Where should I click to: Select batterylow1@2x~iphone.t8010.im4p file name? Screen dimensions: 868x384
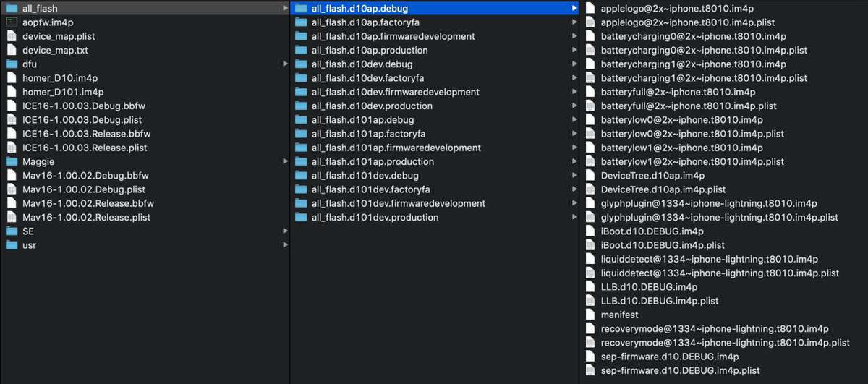click(682, 148)
